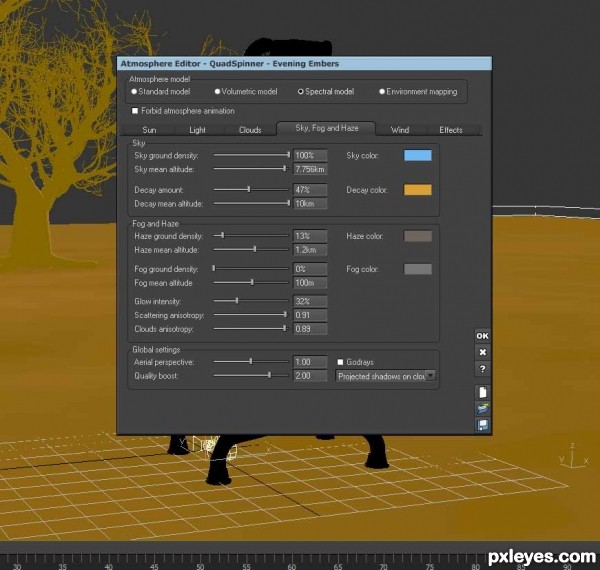
Task: Click the Quality boost 2.00 field
Action: [x=310, y=376]
